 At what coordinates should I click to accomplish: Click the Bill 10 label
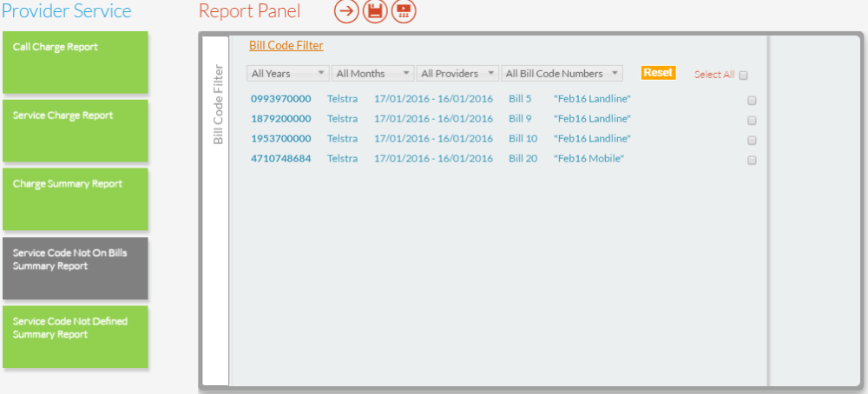pos(523,139)
